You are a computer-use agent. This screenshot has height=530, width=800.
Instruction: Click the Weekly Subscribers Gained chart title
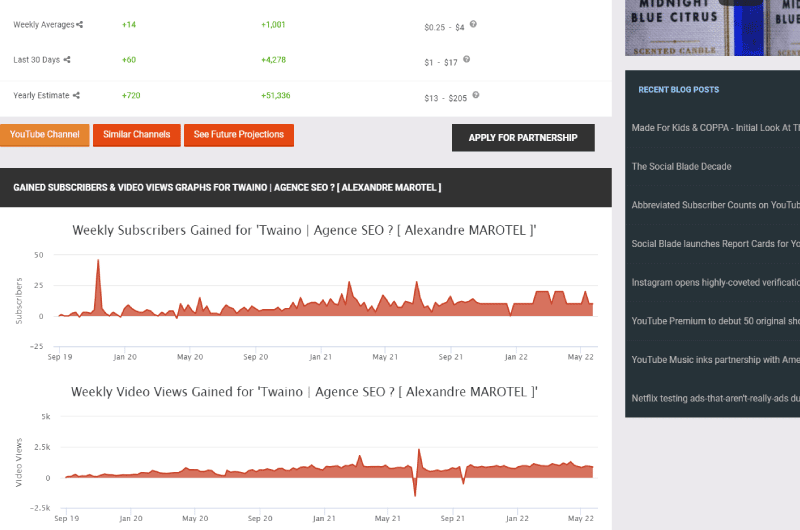[x=304, y=231]
